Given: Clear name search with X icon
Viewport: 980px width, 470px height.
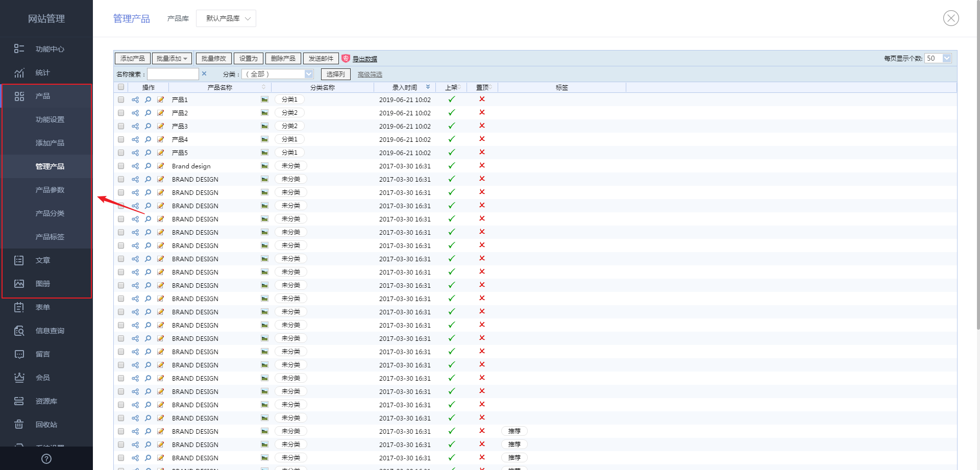Looking at the screenshot, I should (x=204, y=73).
